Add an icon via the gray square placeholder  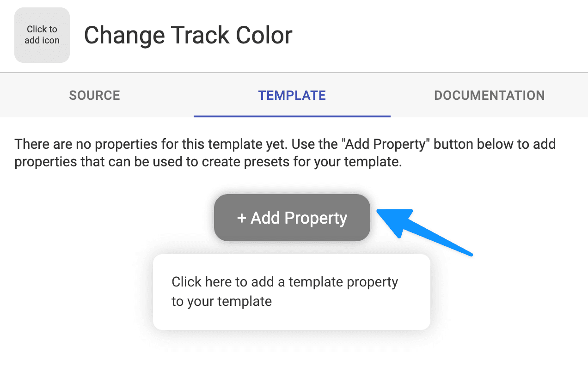42,35
